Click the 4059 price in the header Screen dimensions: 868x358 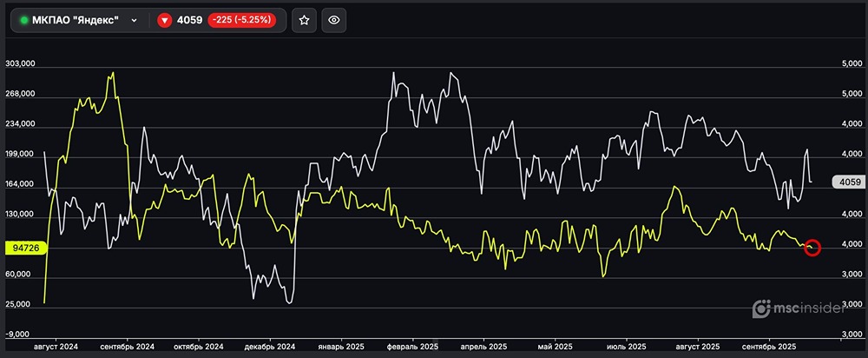point(190,20)
